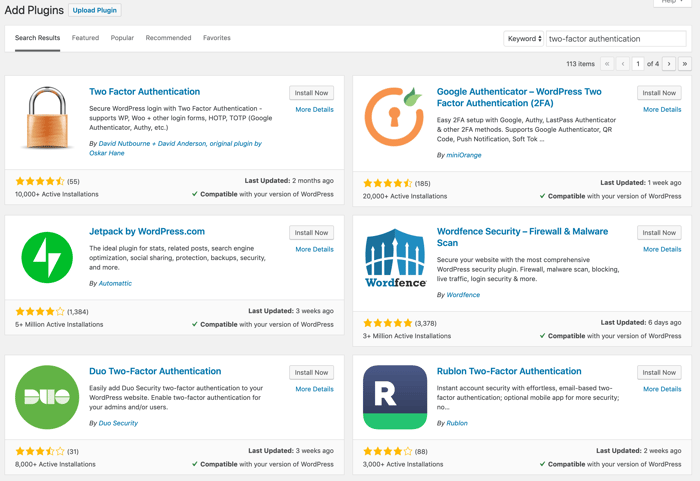
Task: Open the Favorites plugins tab
Action: coord(217,38)
